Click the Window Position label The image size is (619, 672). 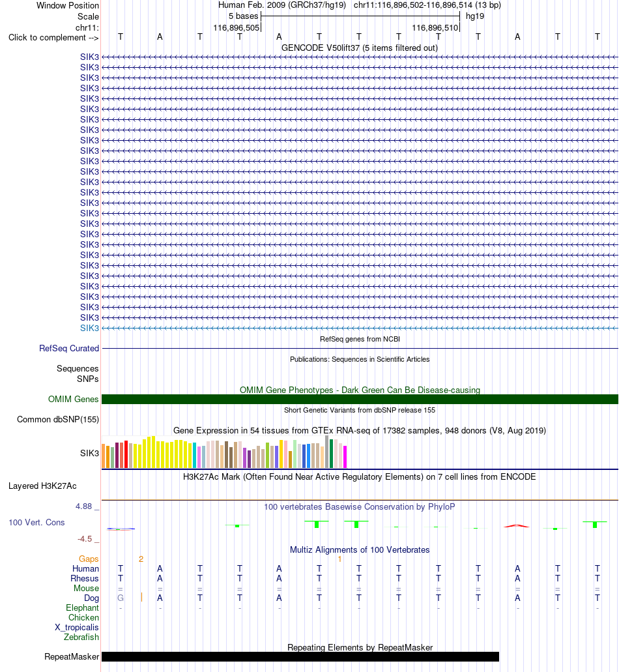[x=68, y=6]
